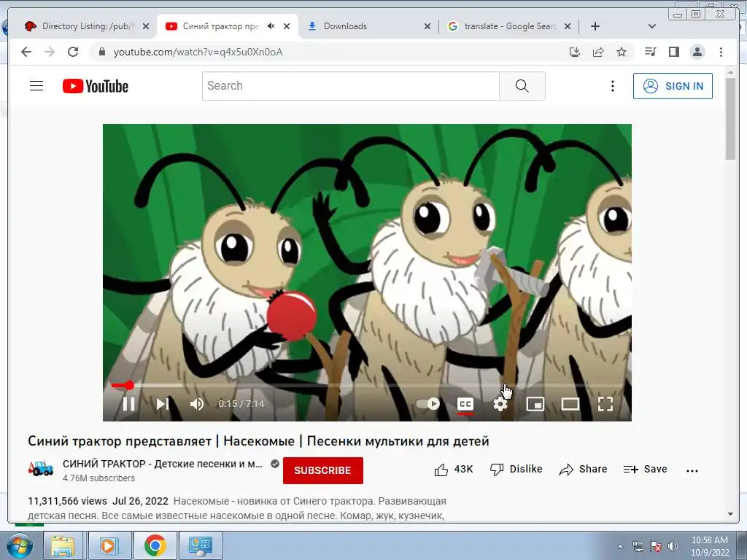
Task: Go to YouTube home via logo
Action: pos(96,86)
